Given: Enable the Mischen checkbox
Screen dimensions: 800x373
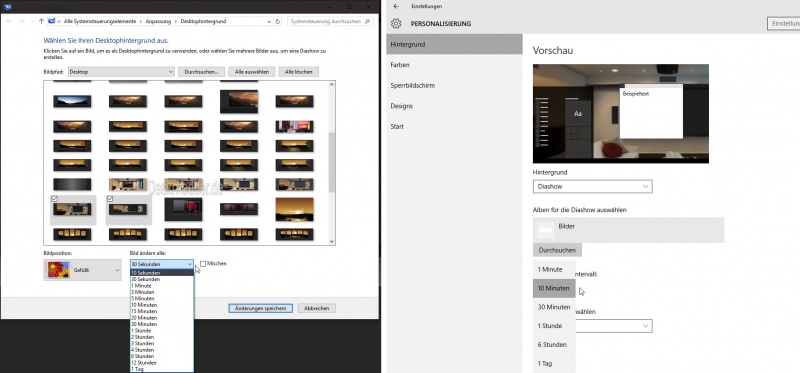Looking at the screenshot, I should pos(203,264).
